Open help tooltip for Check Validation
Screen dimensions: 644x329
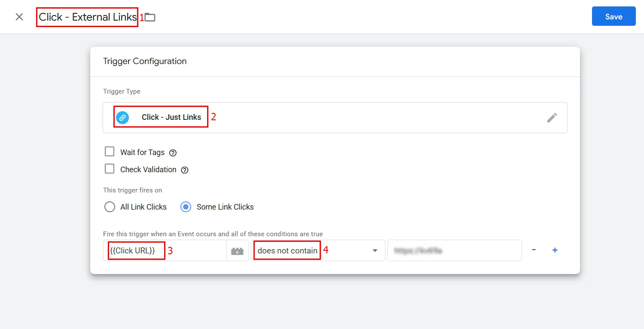click(x=185, y=170)
